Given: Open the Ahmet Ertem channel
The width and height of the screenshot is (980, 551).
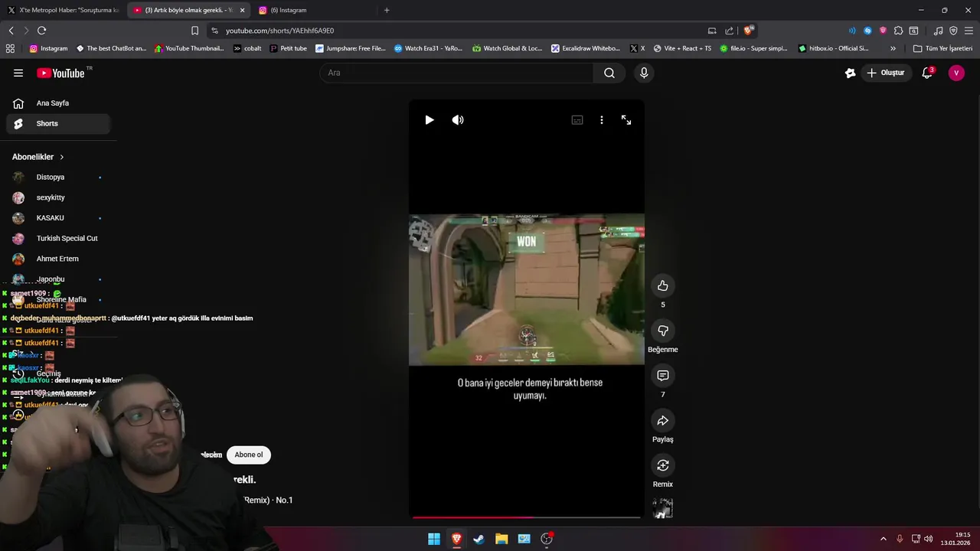Looking at the screenshot, I should pos(58,259).
